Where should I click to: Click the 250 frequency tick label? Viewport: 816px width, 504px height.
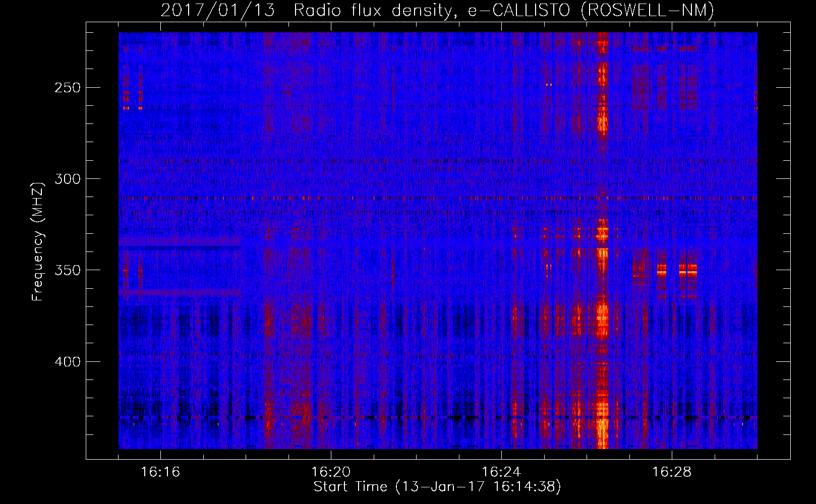click(68, 88)
